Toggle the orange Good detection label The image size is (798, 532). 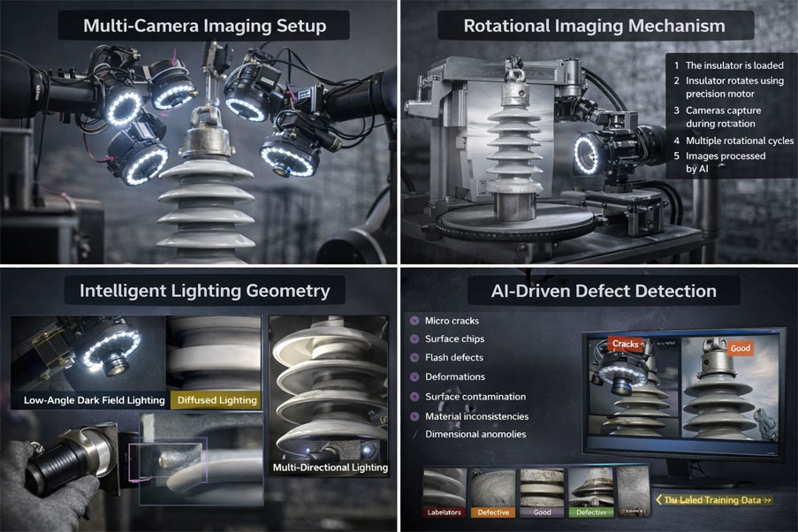[741, 348]
